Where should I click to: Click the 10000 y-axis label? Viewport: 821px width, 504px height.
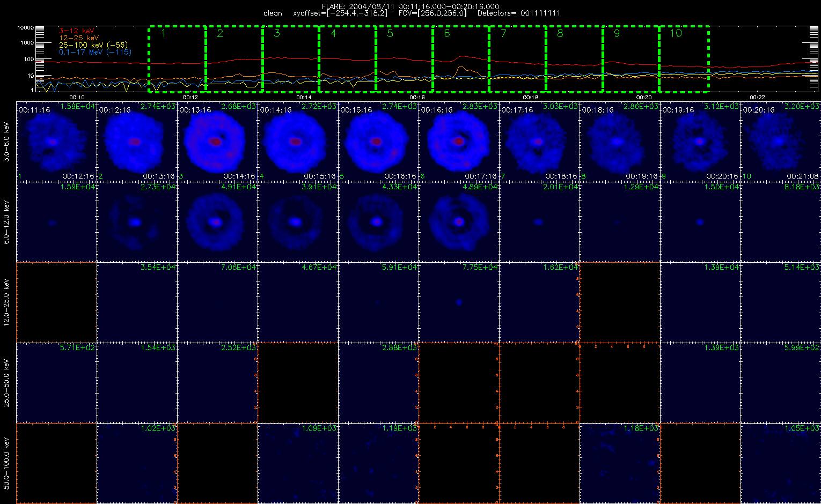click(x=25, y=27)
